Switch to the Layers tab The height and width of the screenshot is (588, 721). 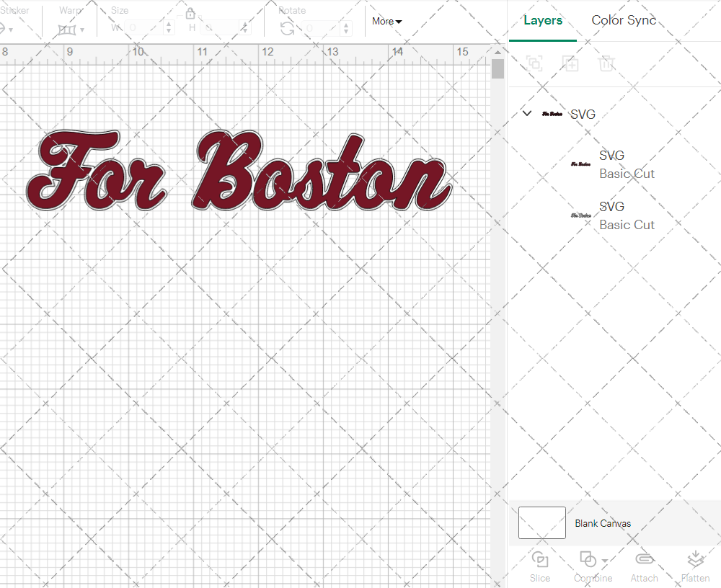tap(543, 20)
